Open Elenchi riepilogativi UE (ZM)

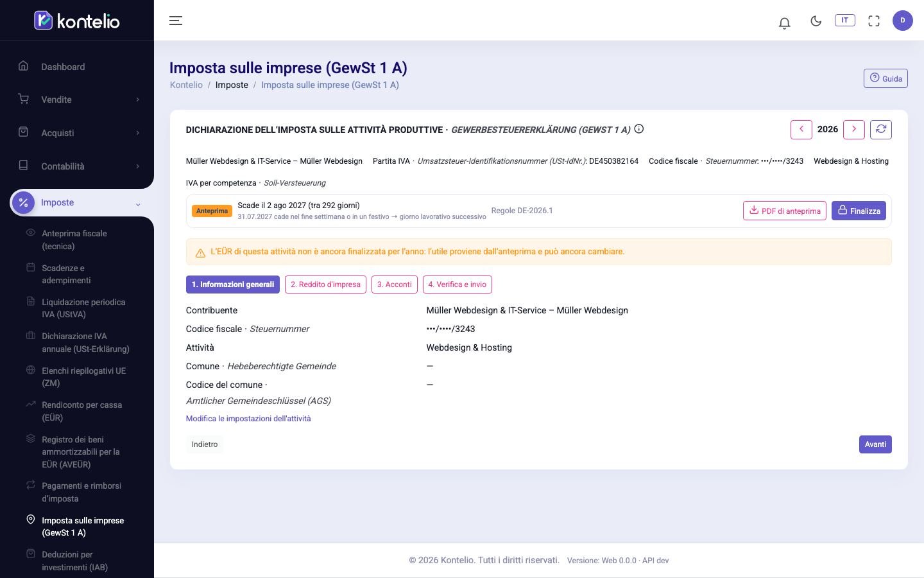pos(77,377)
